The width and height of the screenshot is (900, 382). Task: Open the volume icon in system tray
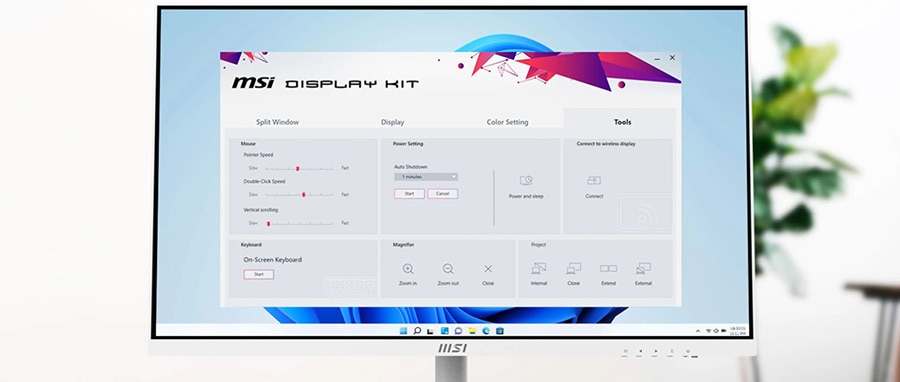coord(716,331)
